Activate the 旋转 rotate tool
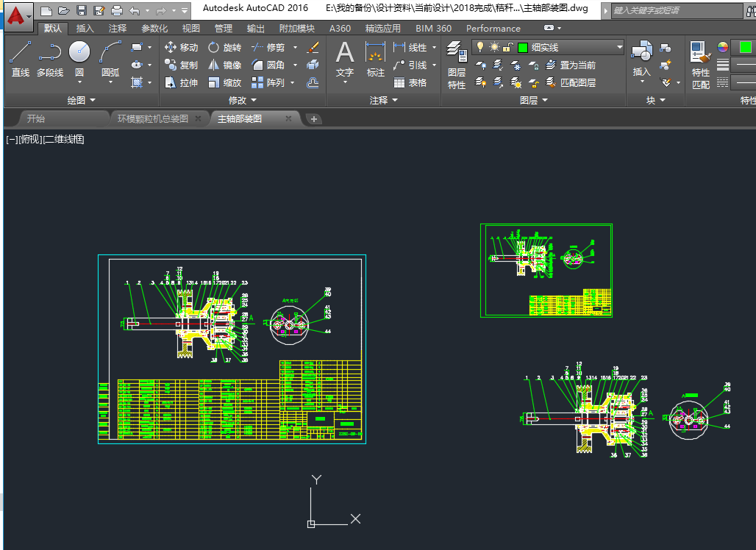This screenshot has height=550, width=756. (x=225, y=47)
